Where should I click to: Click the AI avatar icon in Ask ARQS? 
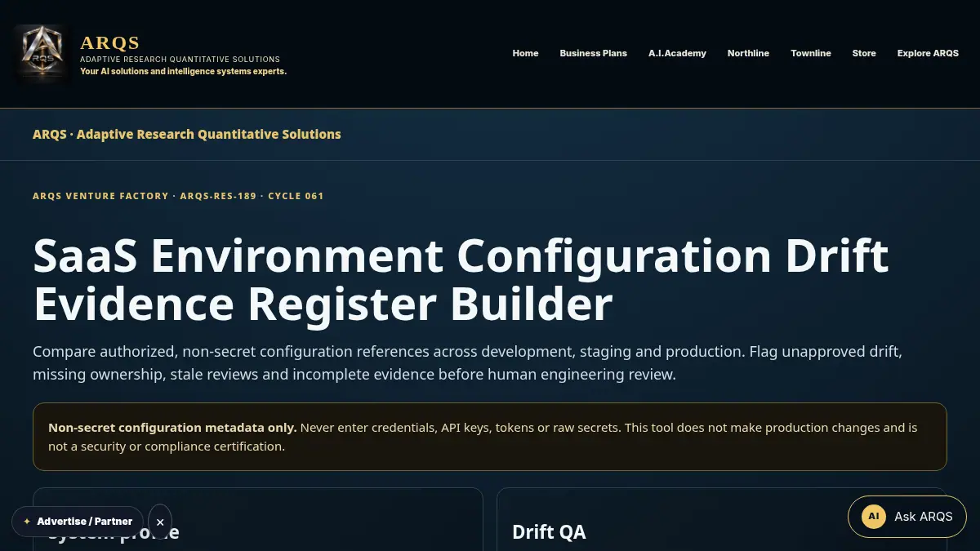pos(874,517)
